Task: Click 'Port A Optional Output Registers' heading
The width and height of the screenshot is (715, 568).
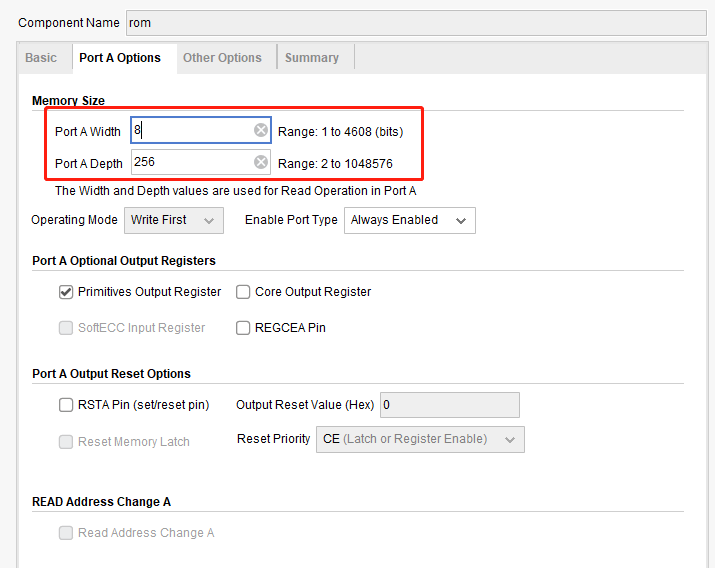Action: tap(124, 261)
